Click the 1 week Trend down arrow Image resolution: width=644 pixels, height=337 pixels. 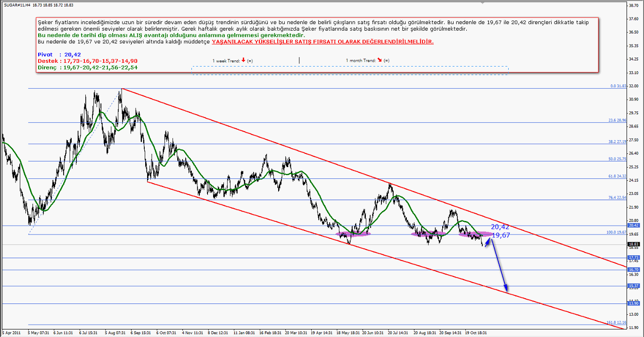click(243, 60)
